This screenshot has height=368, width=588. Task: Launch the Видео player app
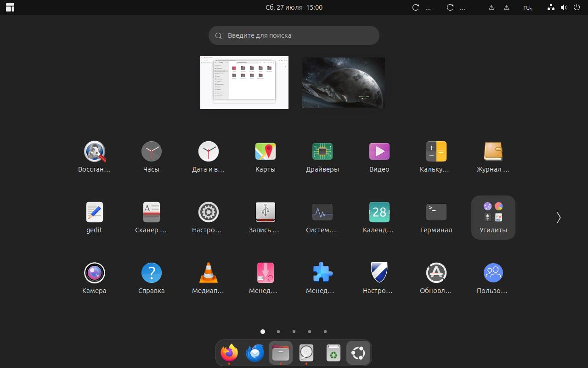coord(379,151)
